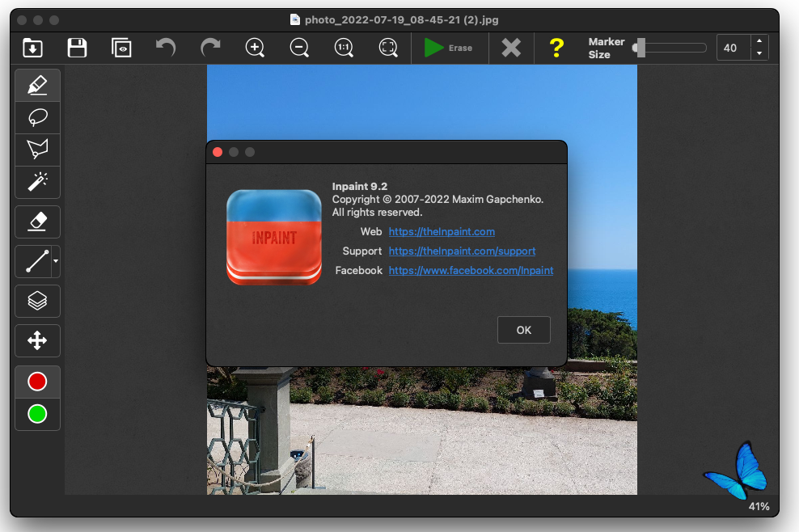
Task: Run the Erase process with the green play button
Action: coord(449,48)
